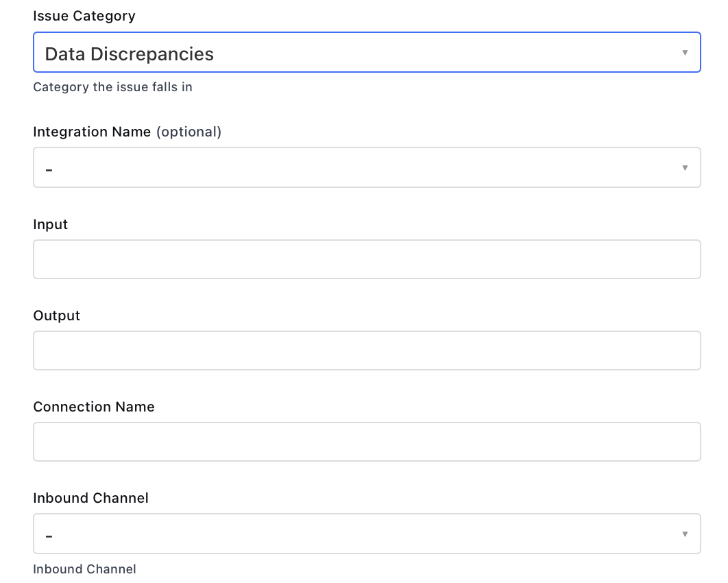The height and width of the screenshot is (583, 728).
Task: Open the Integration Name dropdown showing dash placeholder
Action: point(367,167)
